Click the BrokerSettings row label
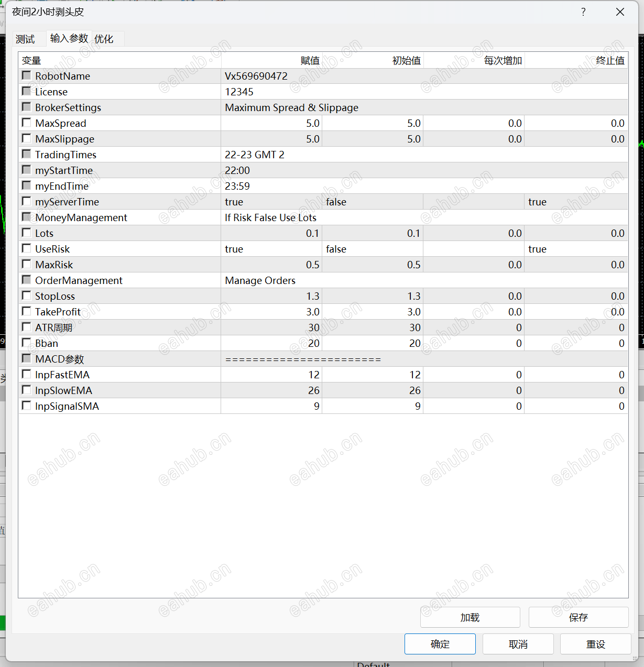The image size is (644, 667). point(68,107)
